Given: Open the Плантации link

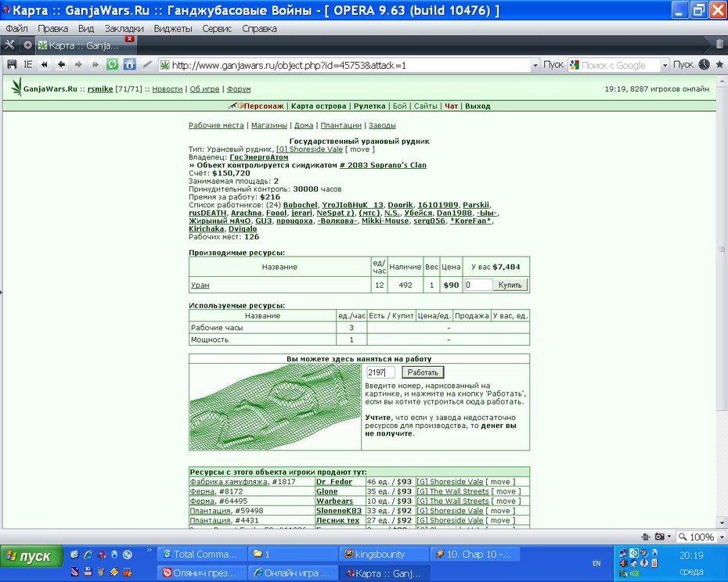Looking at the screenshot, I should 341,125.
